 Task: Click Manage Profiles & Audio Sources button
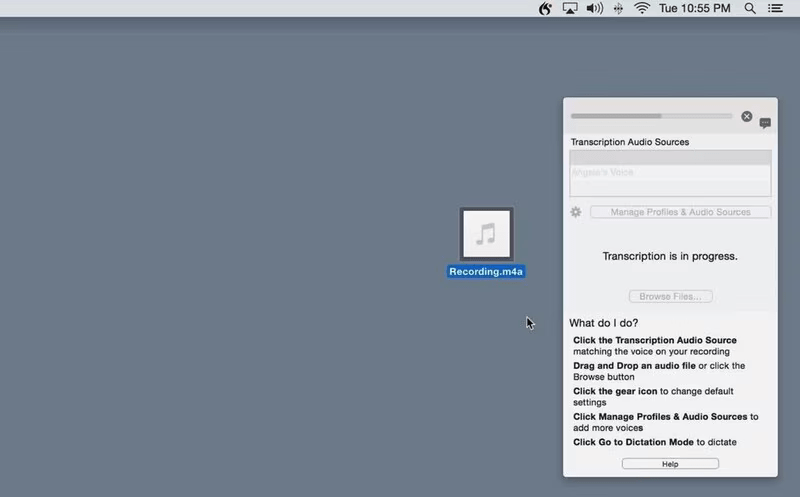(680, 212)
